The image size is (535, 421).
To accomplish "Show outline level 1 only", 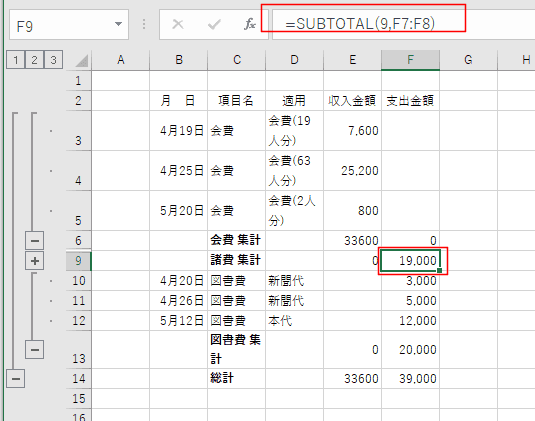I will 16,60.
